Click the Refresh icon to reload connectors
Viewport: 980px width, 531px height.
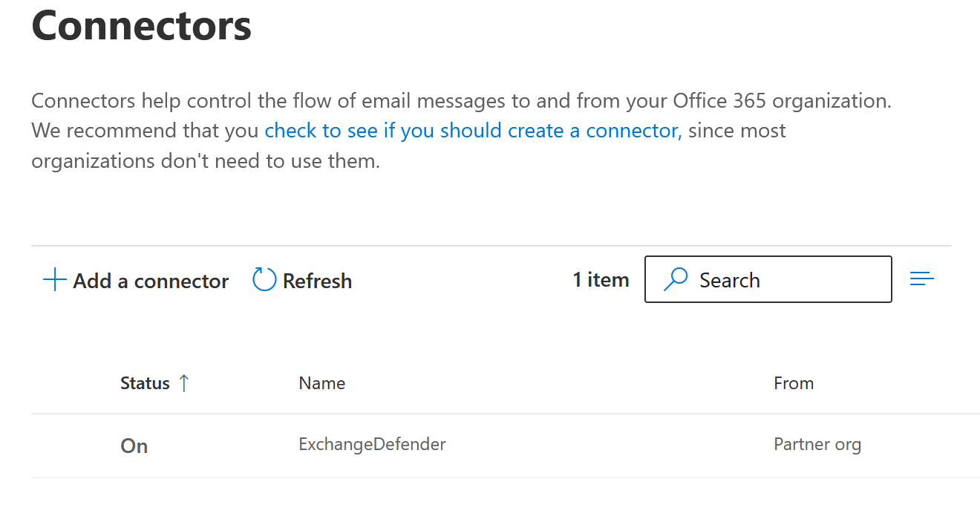click(x=264, y=279)
